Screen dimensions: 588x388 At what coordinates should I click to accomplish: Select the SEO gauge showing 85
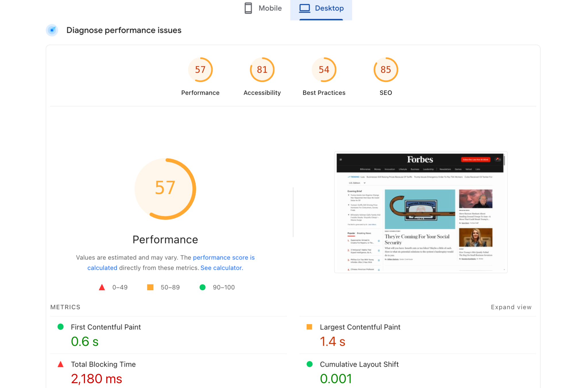pos(386,69)
